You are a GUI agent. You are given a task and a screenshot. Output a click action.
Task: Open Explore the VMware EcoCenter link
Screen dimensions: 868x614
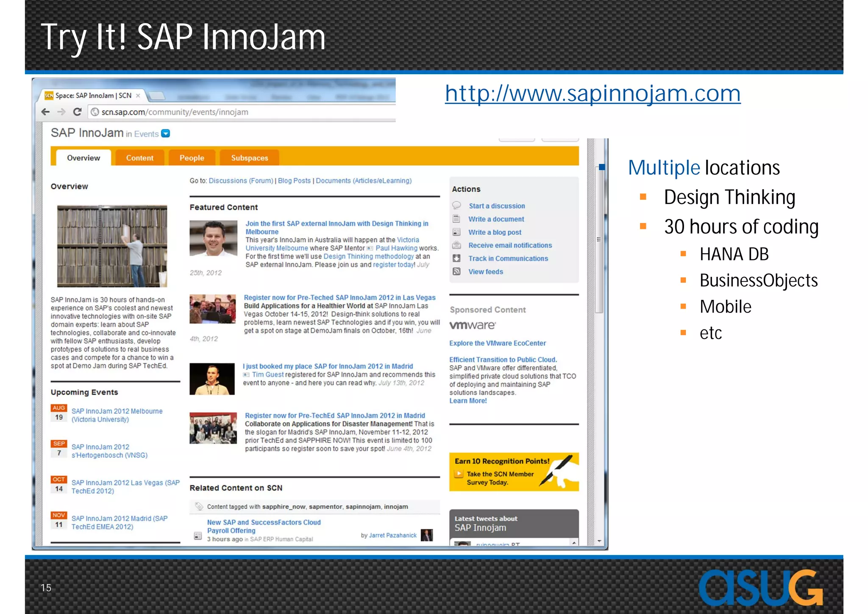[498, 343]
